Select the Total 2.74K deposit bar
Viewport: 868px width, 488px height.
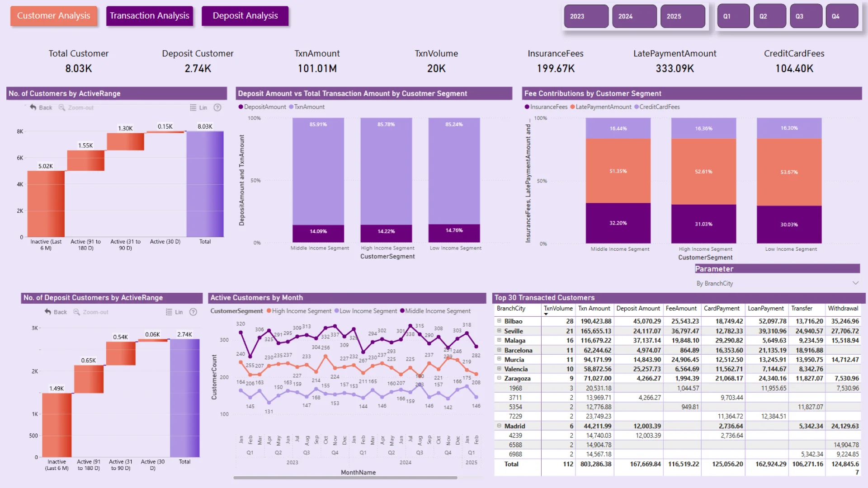tap(184, 398)
